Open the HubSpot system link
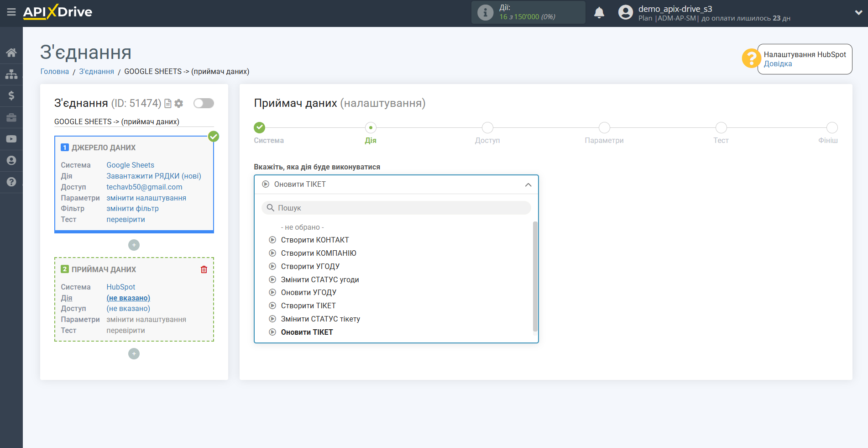Image resolution: width=868 pixels, height=448 pixels. (121, 287)
